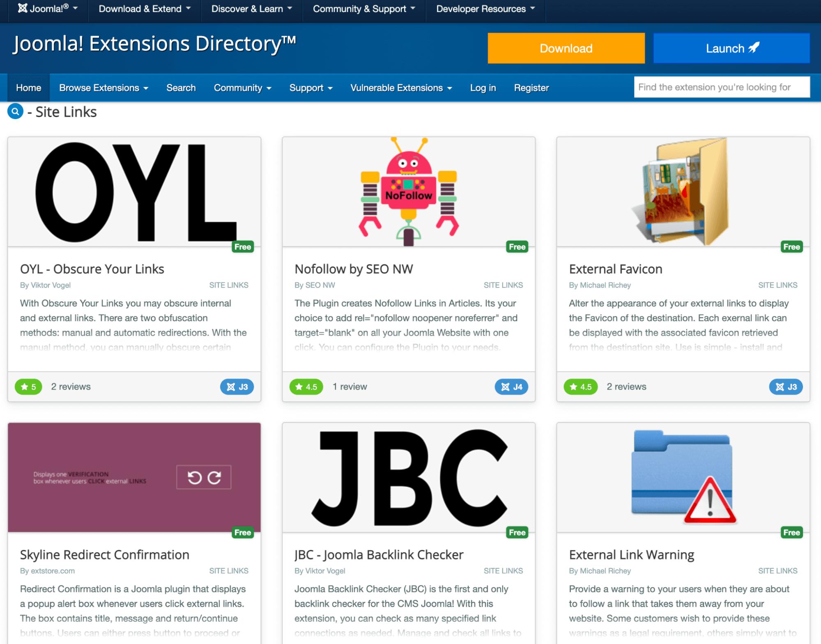The width and height of the screenshot is (821, 644).
Task: Click Free badge on External Link Warning card
Action: pyautogui.click(x=791, y=532)
